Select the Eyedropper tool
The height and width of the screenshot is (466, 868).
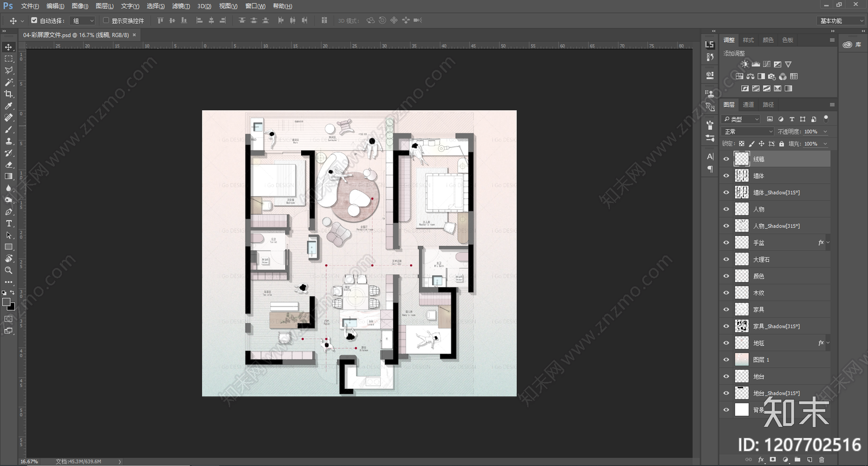9,106
